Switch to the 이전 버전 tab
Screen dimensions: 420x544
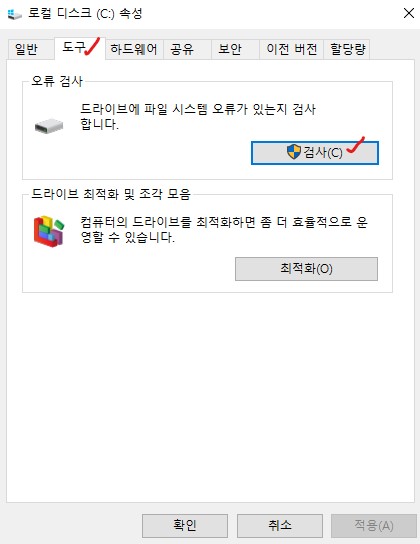click(x=292, y=49)
